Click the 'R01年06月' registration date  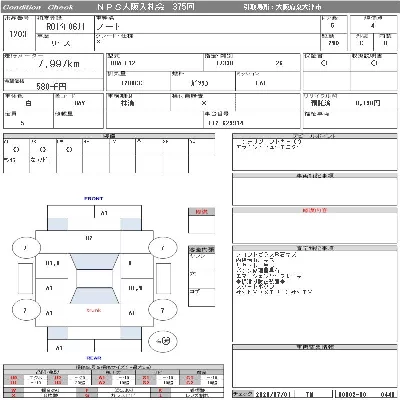click(65, 26)
